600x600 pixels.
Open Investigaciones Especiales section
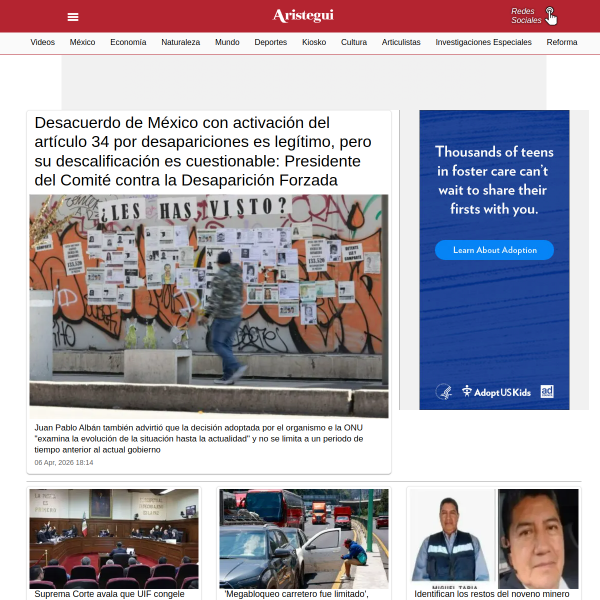point(483,42)
